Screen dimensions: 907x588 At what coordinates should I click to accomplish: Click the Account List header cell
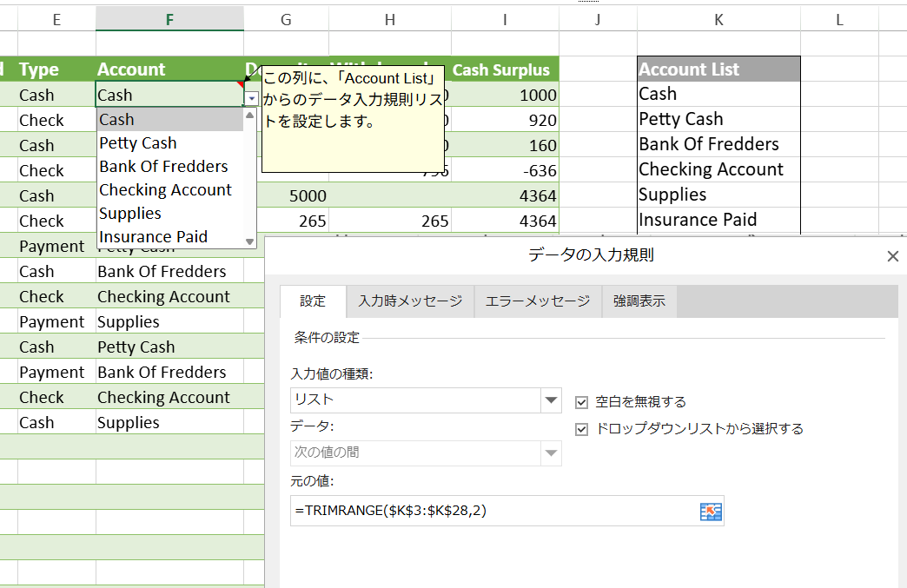718,69
